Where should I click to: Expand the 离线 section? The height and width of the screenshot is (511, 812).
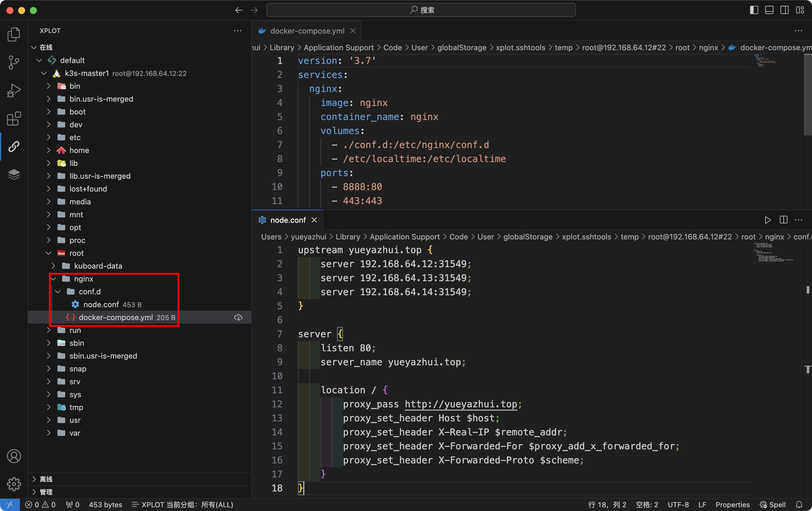tap(34, 479)
